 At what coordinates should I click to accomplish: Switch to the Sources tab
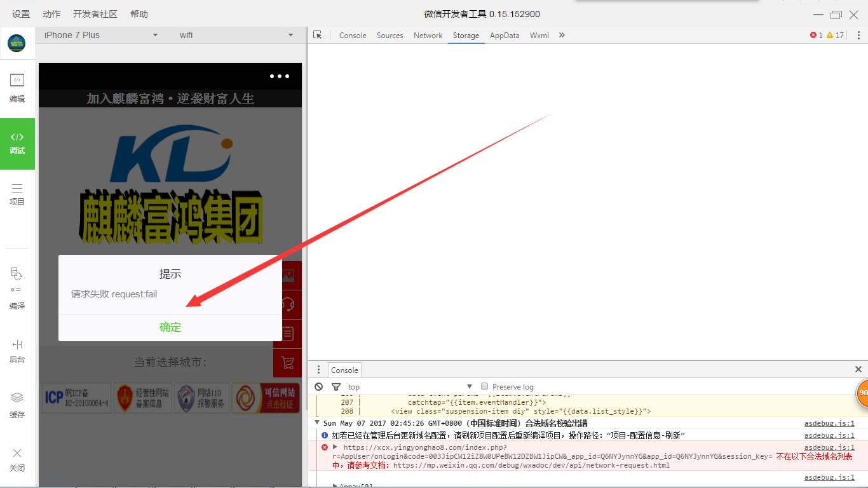[390, 36]
